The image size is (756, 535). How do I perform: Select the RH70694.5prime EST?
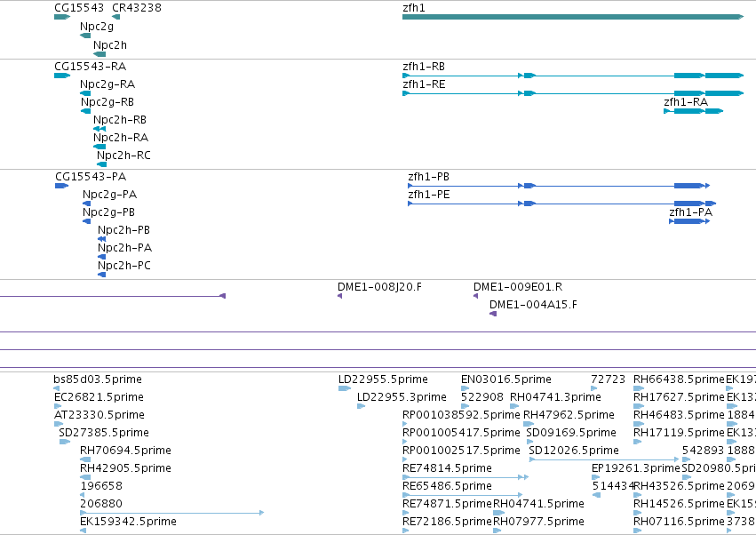85,459
